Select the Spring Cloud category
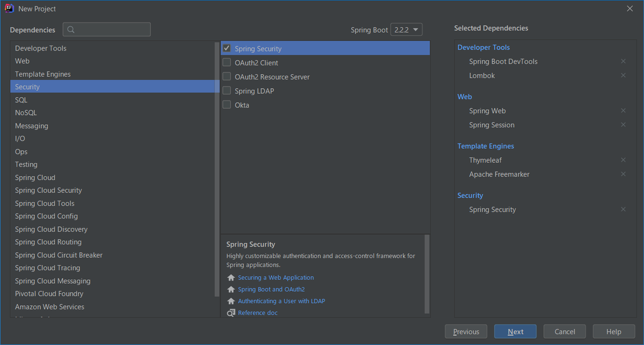The width and height of the screenshot is (644, 345). tap(112, 177)
